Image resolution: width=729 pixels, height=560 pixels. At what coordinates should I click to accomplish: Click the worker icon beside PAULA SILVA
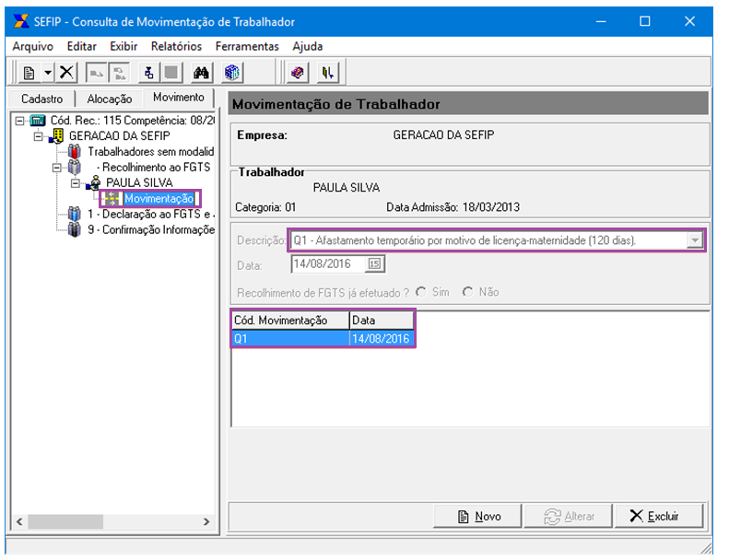pos(93,183)
